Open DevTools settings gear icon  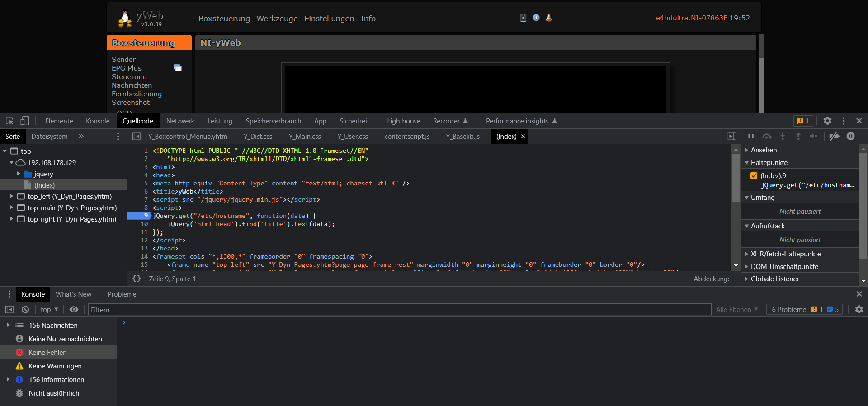pyautogui.click(x=827, y=121)
